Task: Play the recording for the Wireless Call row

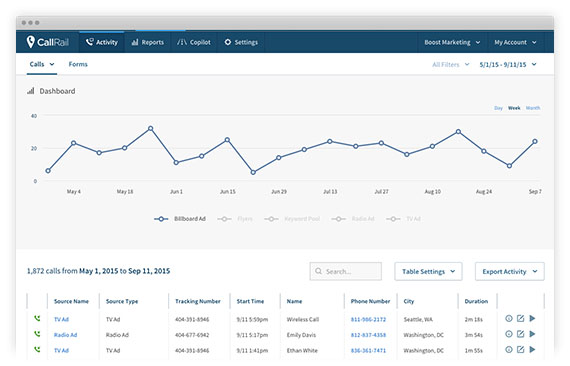Action: [532, 318]
